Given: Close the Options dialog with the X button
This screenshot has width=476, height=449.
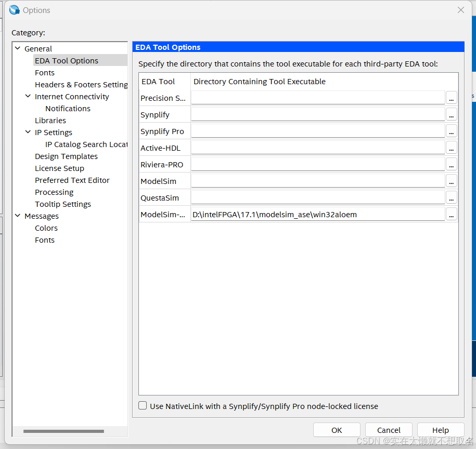Looking at the screenshot, I should [x=460, y=10].
